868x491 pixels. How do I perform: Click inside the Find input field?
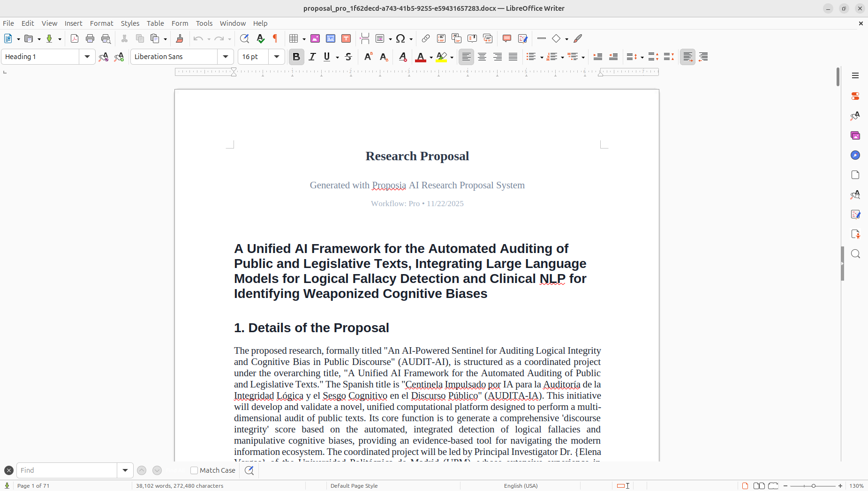(66, 470)
